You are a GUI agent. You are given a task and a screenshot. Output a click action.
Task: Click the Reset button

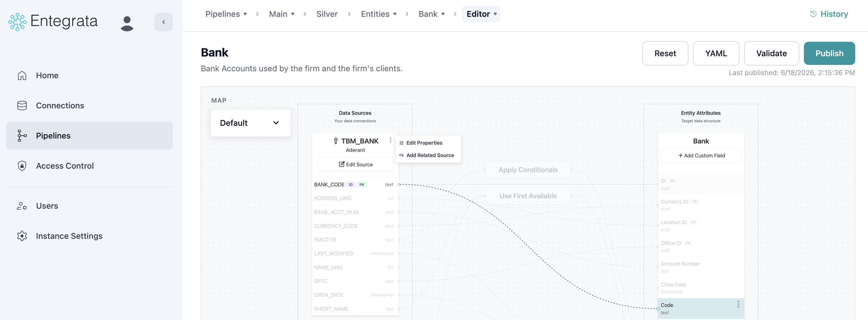tap(665, 53)
